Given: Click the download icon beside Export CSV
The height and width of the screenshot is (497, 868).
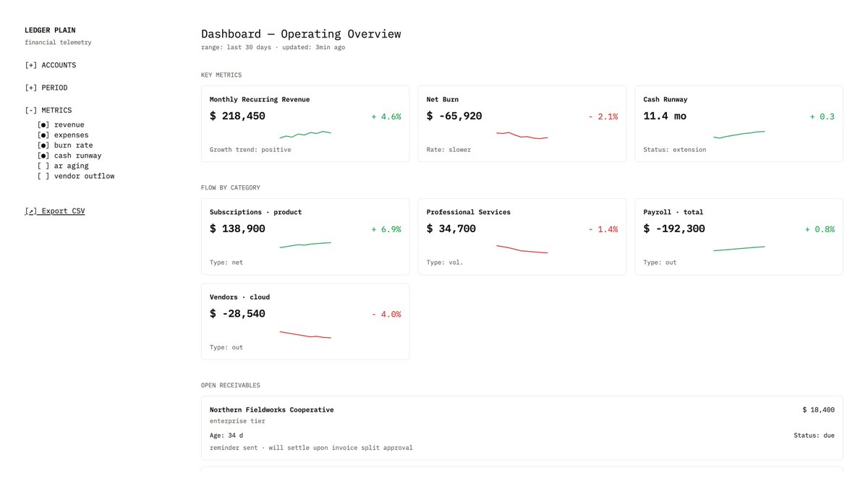Looking at the screenshot, I should (29, 211).
